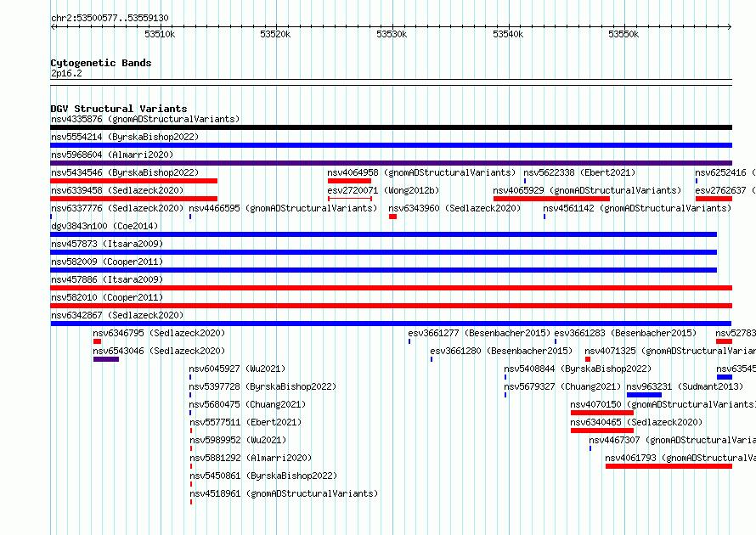Open esv3661280 (Besenbacher2015) variant
756x535 pixels.
[501, 351]
